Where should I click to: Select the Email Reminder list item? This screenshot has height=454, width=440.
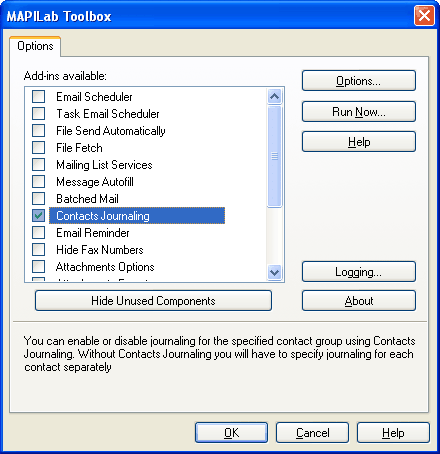point(93,233)
